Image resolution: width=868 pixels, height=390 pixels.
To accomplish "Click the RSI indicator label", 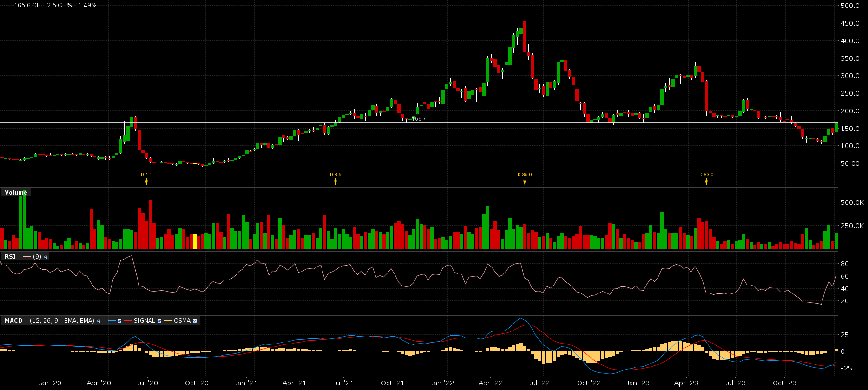I will pos(10,257).
